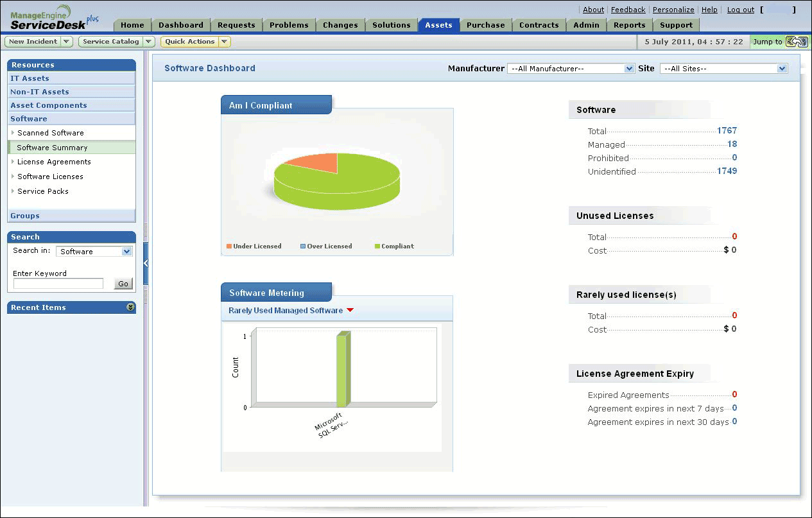Click the Total software count 1767
Image resolution: width=812 pixels, height=518 pixels.
(x=727, y=131)
